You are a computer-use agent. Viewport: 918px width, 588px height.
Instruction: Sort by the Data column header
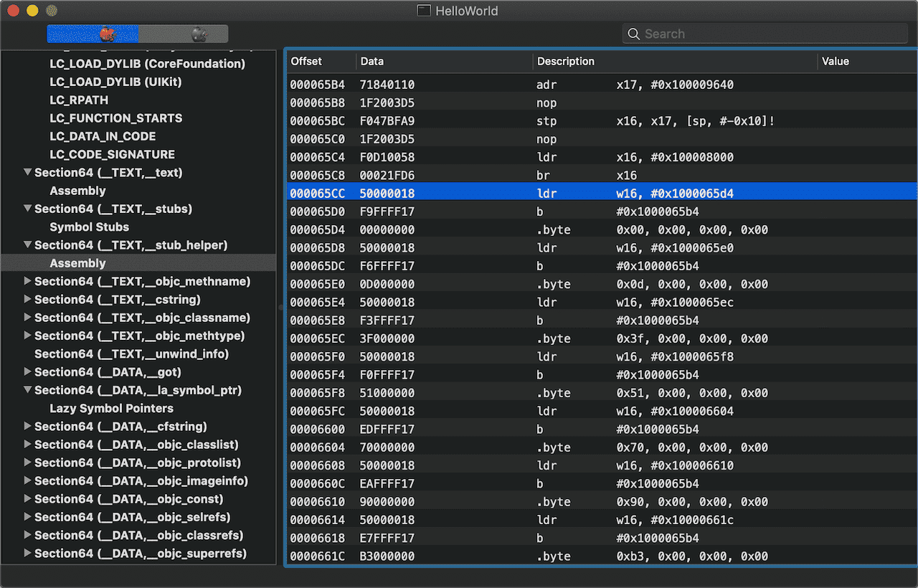[444, 62]
